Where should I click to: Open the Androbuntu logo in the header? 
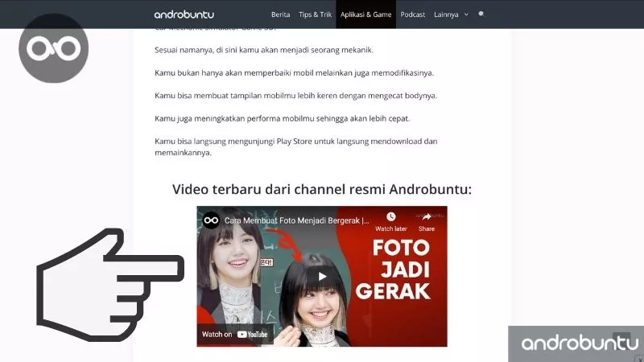(x=184, y=14)
